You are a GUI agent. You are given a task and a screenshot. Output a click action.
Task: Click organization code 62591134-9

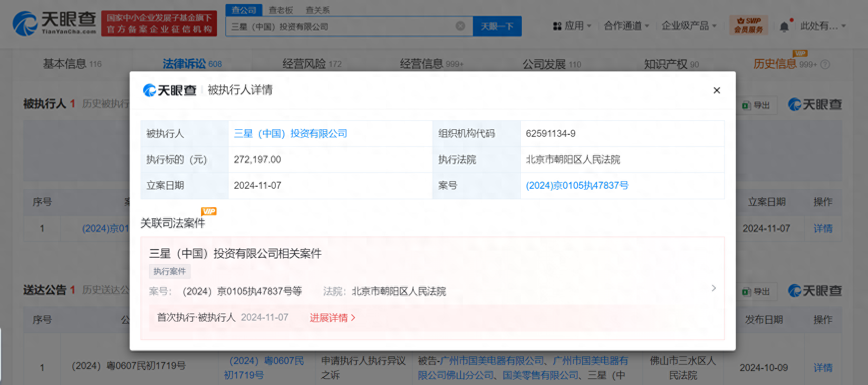551,133
